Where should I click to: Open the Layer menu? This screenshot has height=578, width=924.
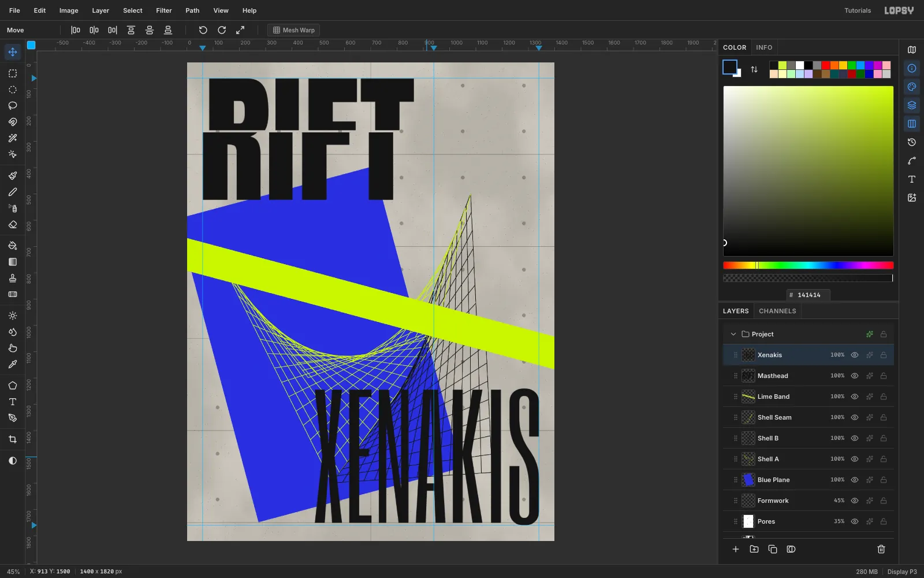click(x=100, y=10)
